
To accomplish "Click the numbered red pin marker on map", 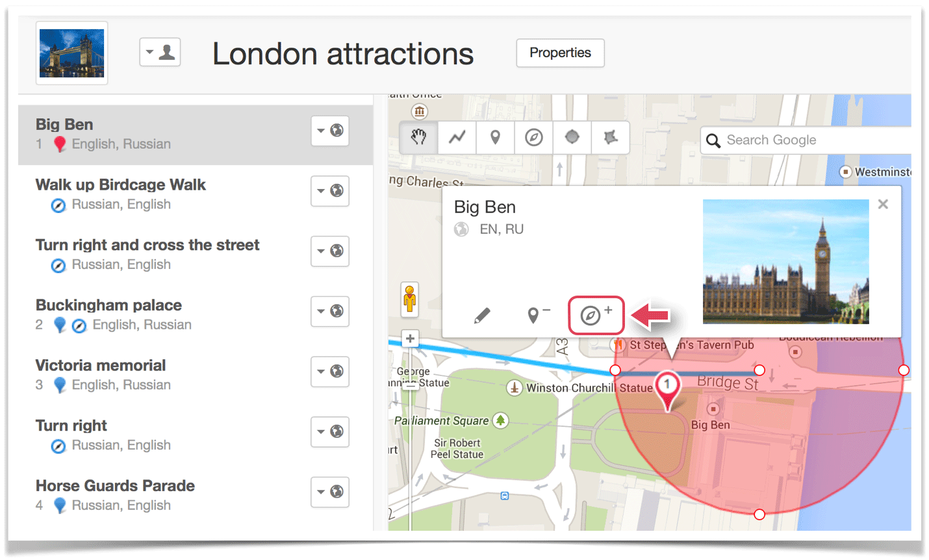I will (667, 390).
